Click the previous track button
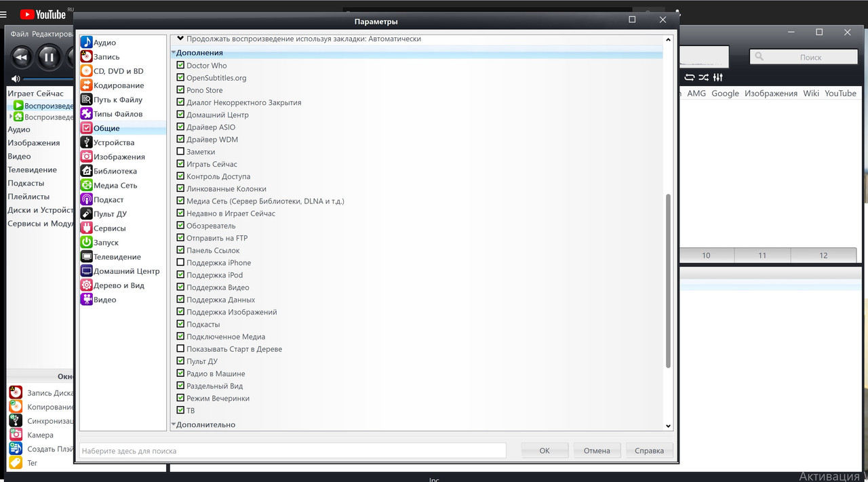 tap(21, 57)
